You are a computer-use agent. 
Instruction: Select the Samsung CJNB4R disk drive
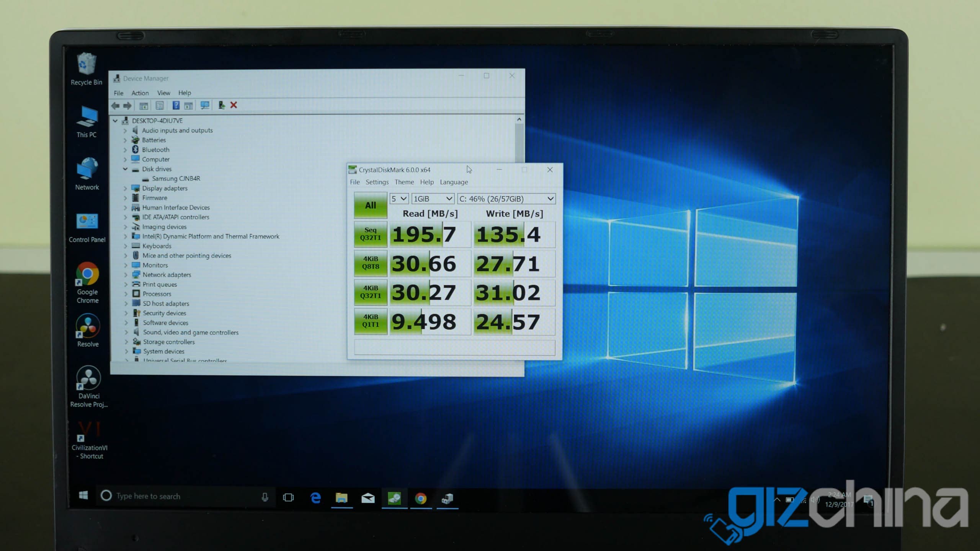coord(176,179)
